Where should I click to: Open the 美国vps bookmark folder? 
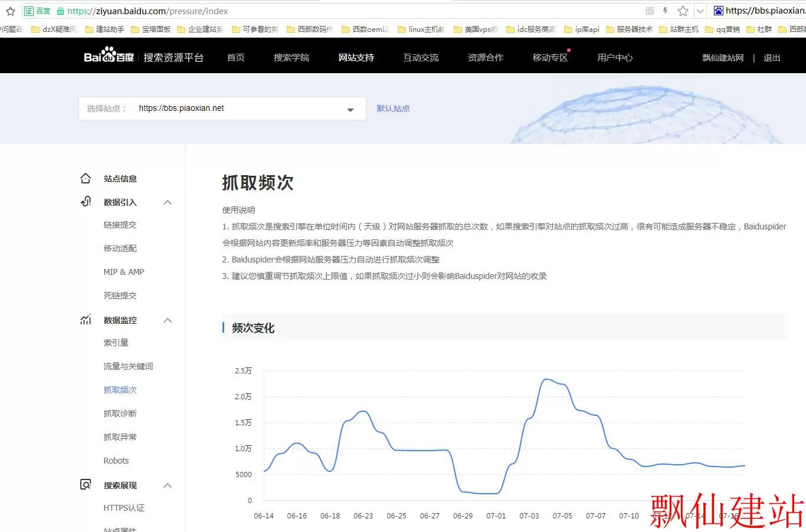476,29
